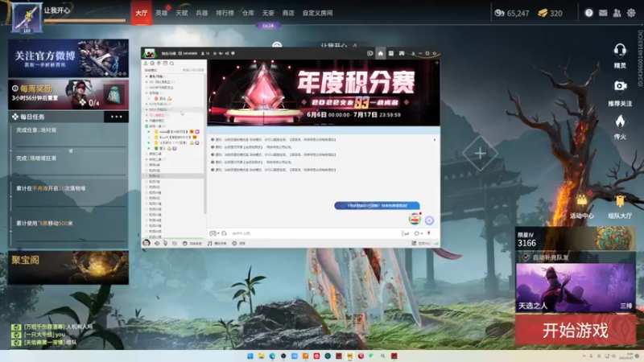Click task 累计使用飞索移动500米
Screen dimensions: 644x362
point(44,224)
